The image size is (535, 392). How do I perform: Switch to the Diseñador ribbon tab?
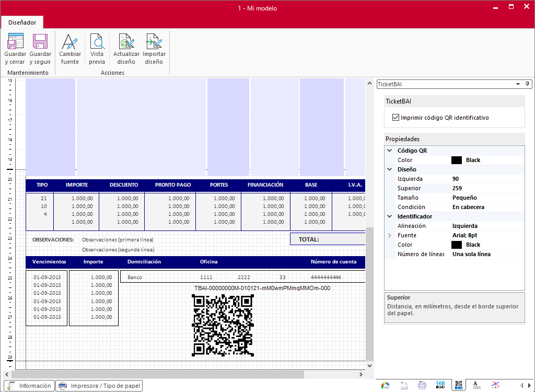point(22,22)
